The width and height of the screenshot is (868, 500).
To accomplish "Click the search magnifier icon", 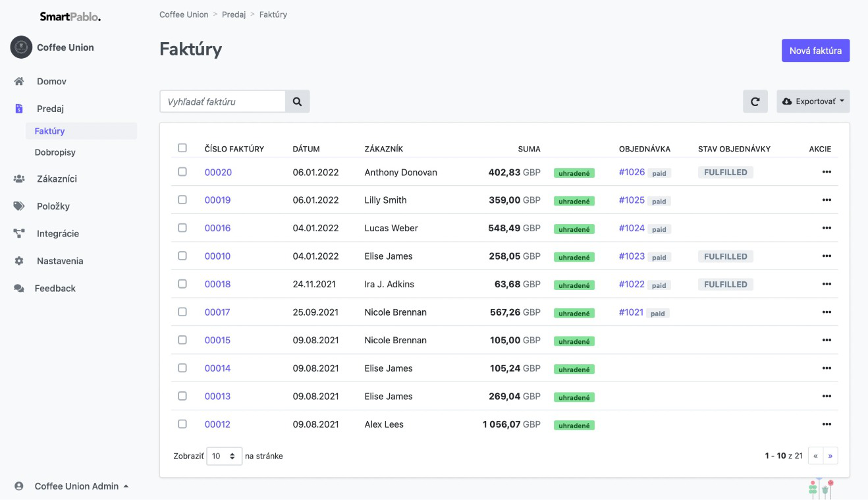I will click(297, 101).
